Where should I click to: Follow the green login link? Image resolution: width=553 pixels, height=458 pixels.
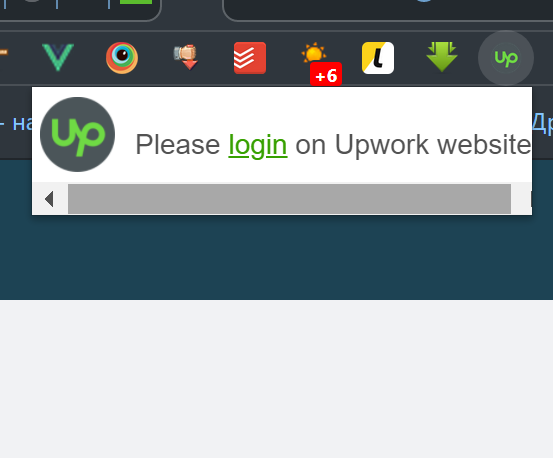(258, 145)
